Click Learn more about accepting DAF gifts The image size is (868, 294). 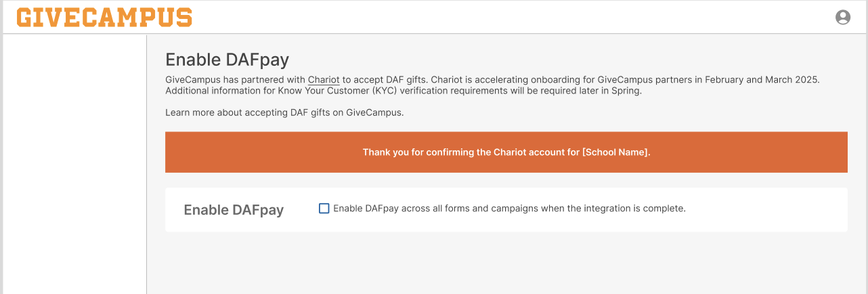point(284,112)
